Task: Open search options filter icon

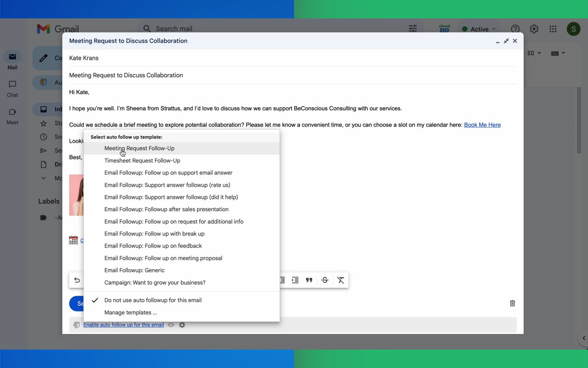Action: (x=413, y=29)
